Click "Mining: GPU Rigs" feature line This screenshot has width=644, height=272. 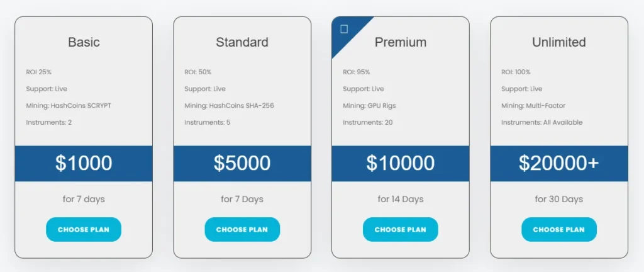pos(369,106)
